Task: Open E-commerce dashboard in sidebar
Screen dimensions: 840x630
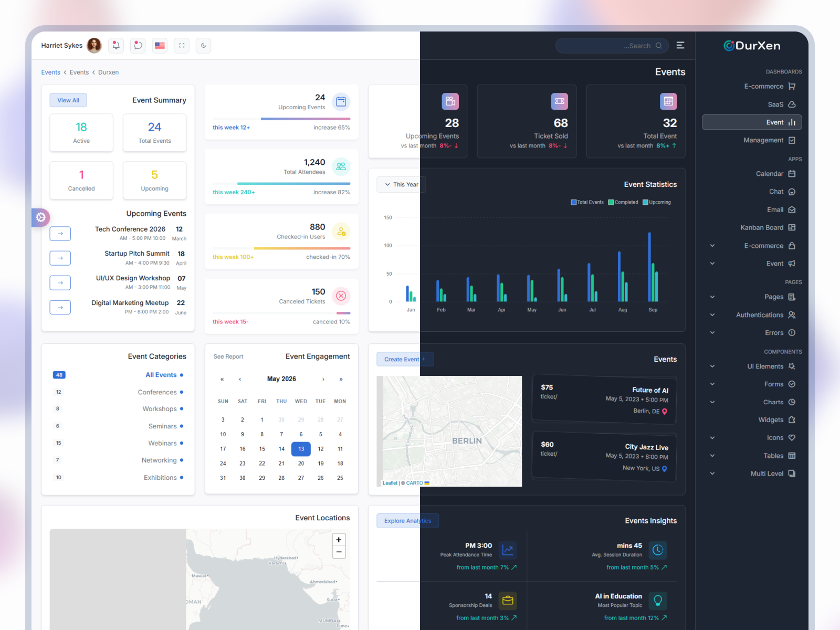Action: pos(752,87)
